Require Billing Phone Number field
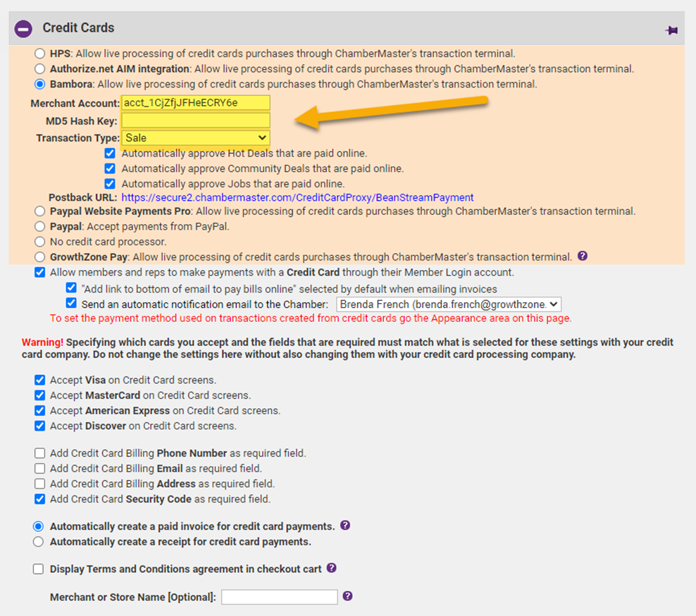Screen dimensions: 696x616 tap(40, 453)
